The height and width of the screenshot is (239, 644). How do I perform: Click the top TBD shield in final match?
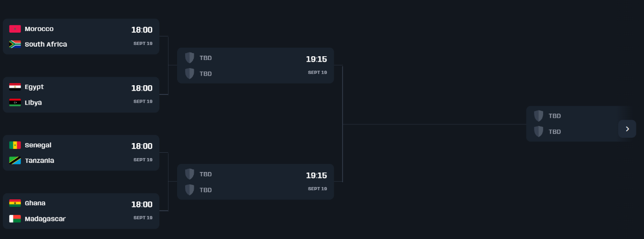click(x=538, y=116)
